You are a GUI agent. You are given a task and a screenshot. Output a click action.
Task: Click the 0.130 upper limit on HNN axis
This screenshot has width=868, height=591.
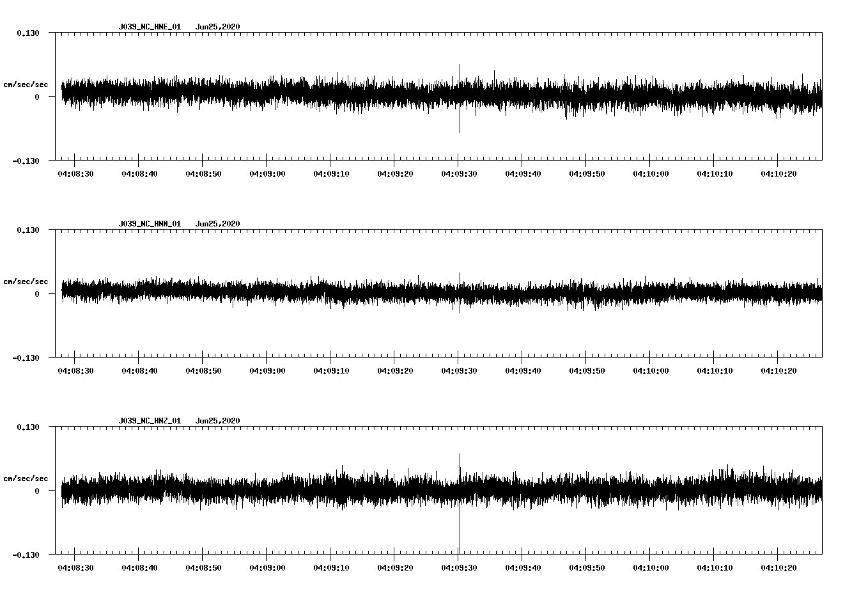click(28, 230)
